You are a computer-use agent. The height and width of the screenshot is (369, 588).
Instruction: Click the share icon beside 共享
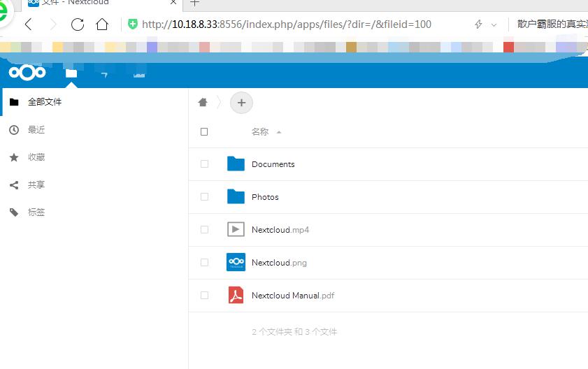tap(14, 185)
